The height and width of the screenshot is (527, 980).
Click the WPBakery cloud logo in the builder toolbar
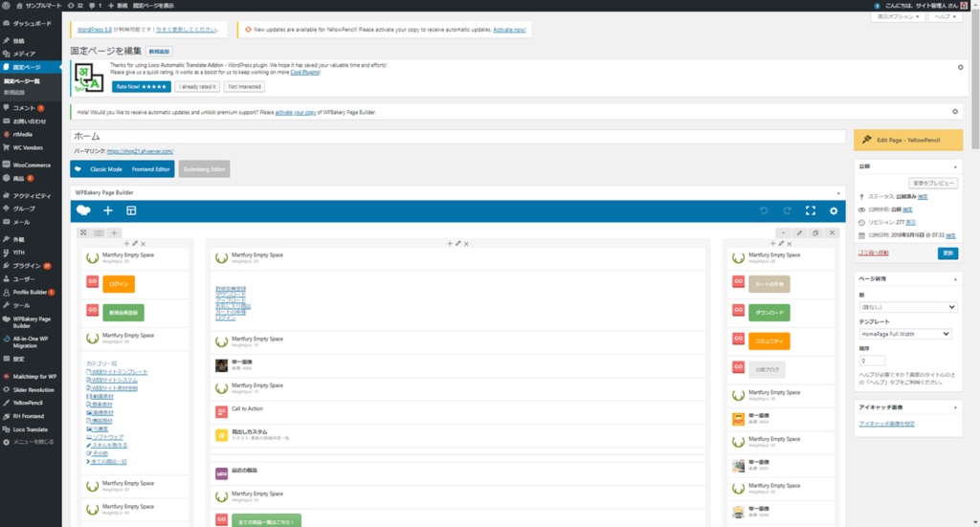point(83,210)
